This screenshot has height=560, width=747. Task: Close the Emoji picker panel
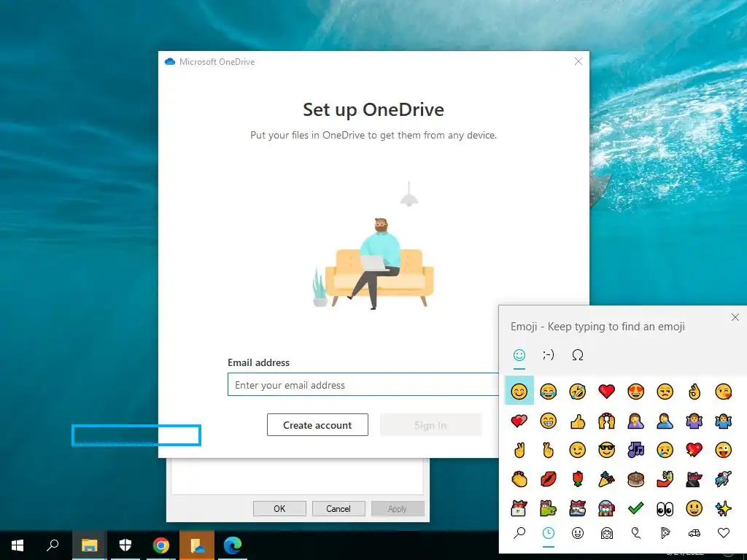735,317
